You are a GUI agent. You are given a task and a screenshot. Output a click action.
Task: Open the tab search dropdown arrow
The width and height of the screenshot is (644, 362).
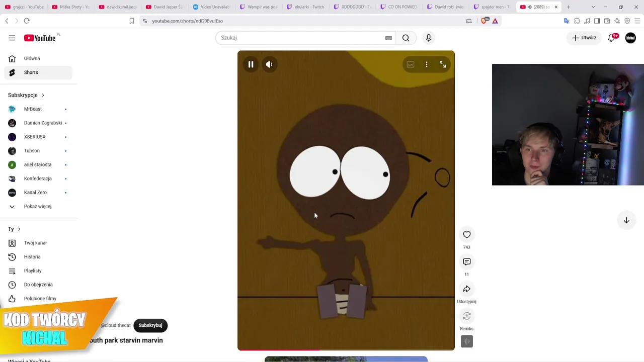tap(593, 7)
